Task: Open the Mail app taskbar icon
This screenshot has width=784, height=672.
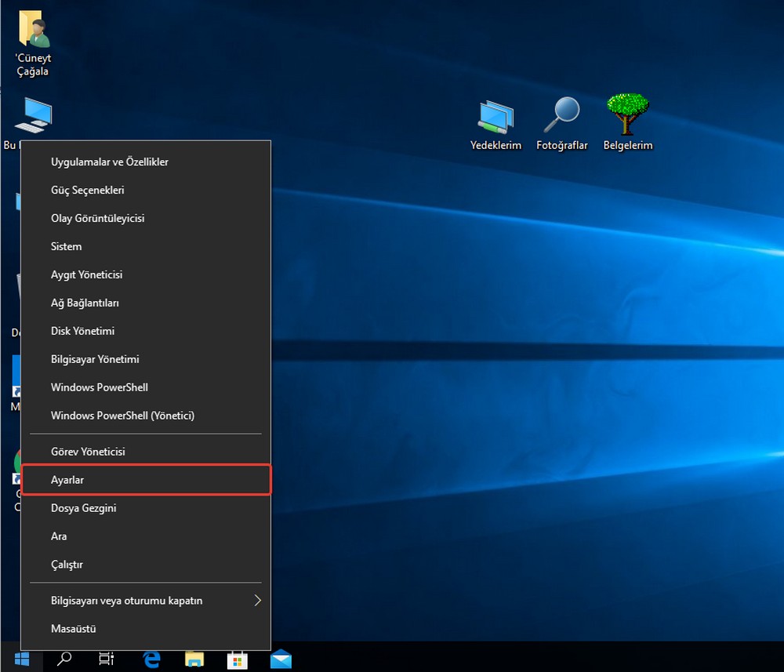Action: point(280,658)
